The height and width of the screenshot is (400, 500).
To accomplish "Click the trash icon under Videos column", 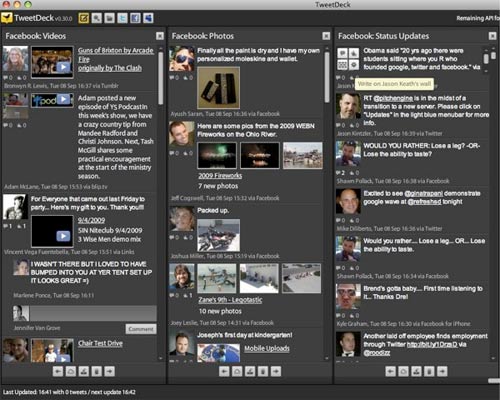I will coord(97,371).
